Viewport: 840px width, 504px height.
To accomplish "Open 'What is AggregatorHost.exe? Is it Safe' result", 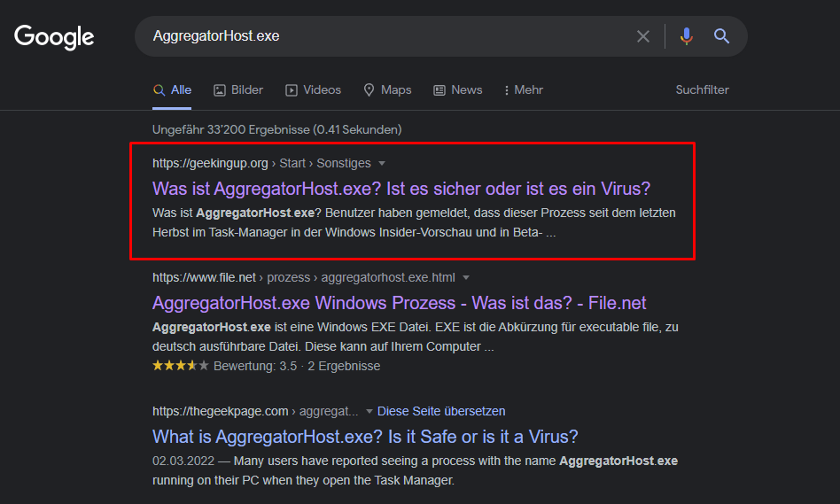I will coord(365,437).
